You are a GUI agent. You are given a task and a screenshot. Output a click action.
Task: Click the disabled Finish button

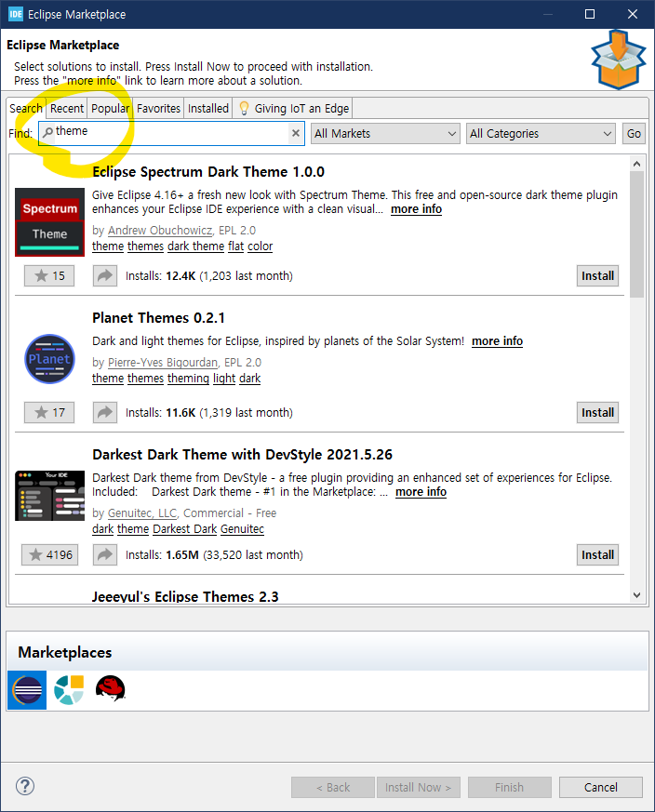click(x=509, y=787)
